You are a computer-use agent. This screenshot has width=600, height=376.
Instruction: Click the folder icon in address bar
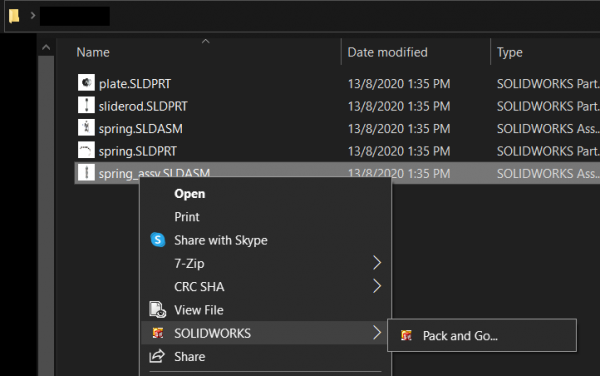click(x=14, y=16)
